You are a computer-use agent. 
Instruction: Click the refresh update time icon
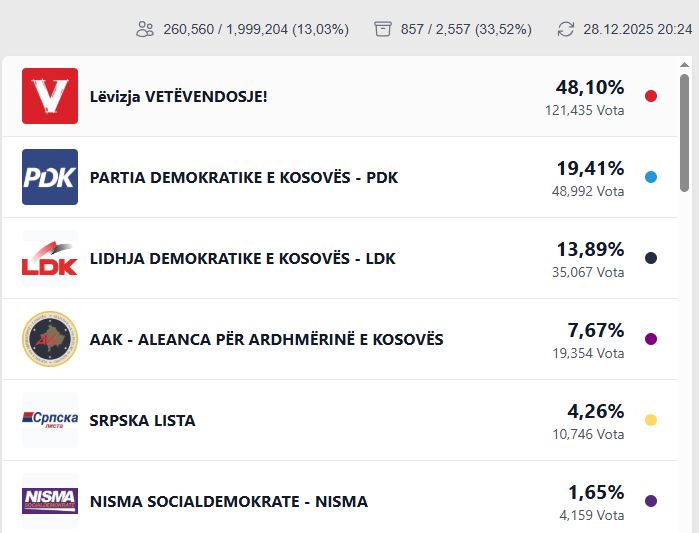coord(566,29)
